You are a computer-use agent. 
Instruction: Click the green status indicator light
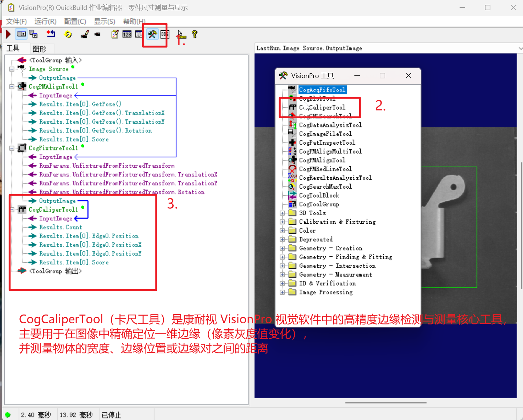click(8, 415)
